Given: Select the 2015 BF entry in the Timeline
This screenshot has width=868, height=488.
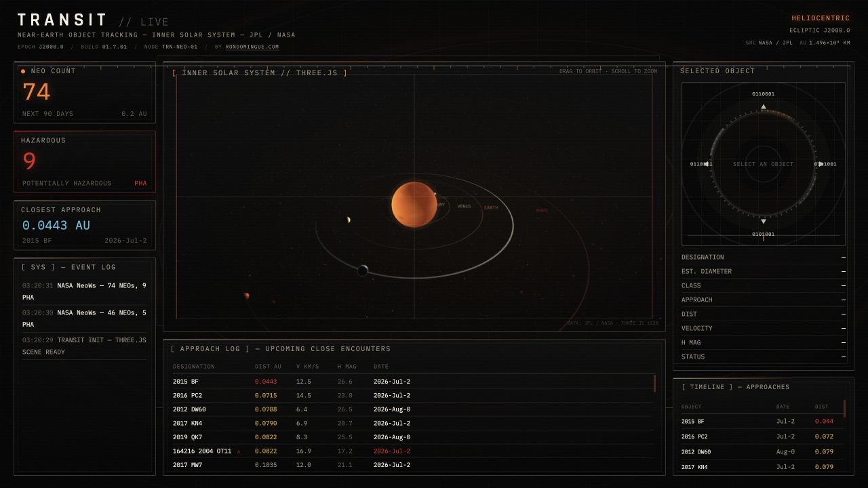Looking at the screenshot, I should (x=762, y=422).
